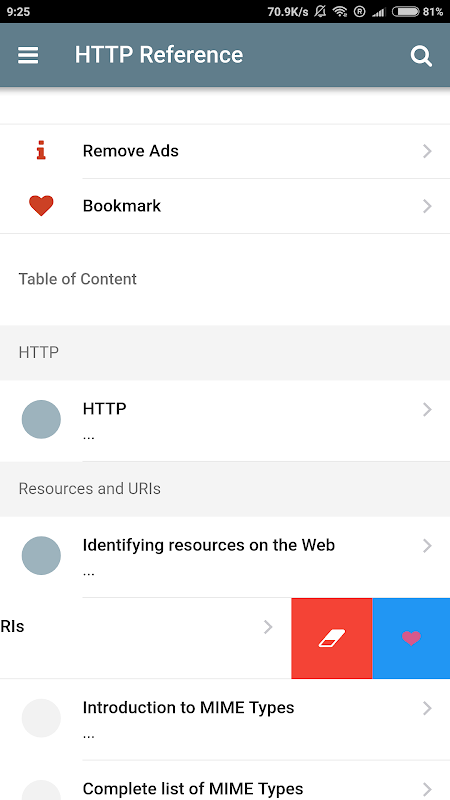This screenshot has height=800, width=450.
Task: Open Identifying resources on the Web
Action: click(225, 557)
